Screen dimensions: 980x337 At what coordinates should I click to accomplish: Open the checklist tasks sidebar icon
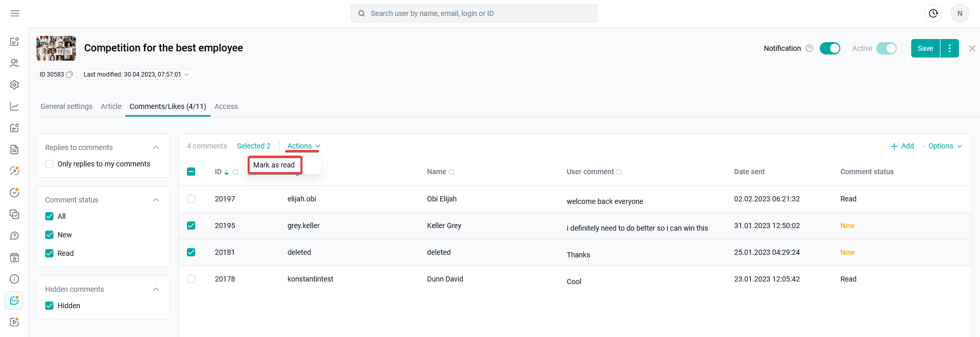coord(14,214)
